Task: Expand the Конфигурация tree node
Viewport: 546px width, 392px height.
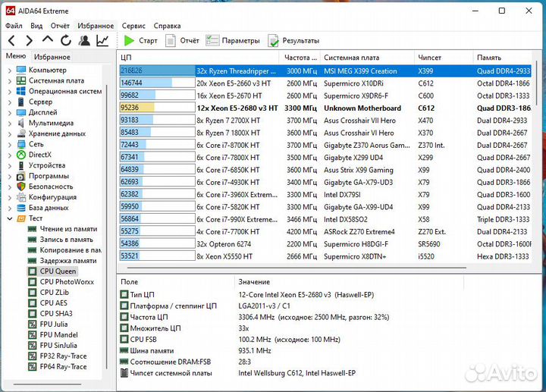Action: (9, 198)
